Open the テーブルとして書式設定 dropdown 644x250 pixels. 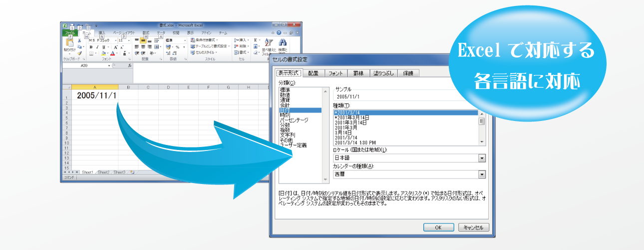(210, 46)
